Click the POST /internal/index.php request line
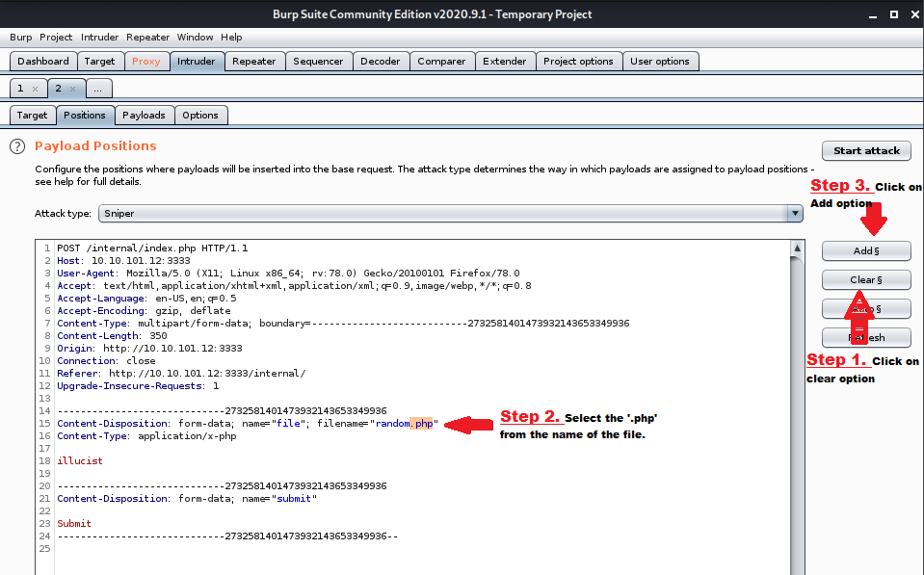The image size is (924, 575). tap(152, 248)
